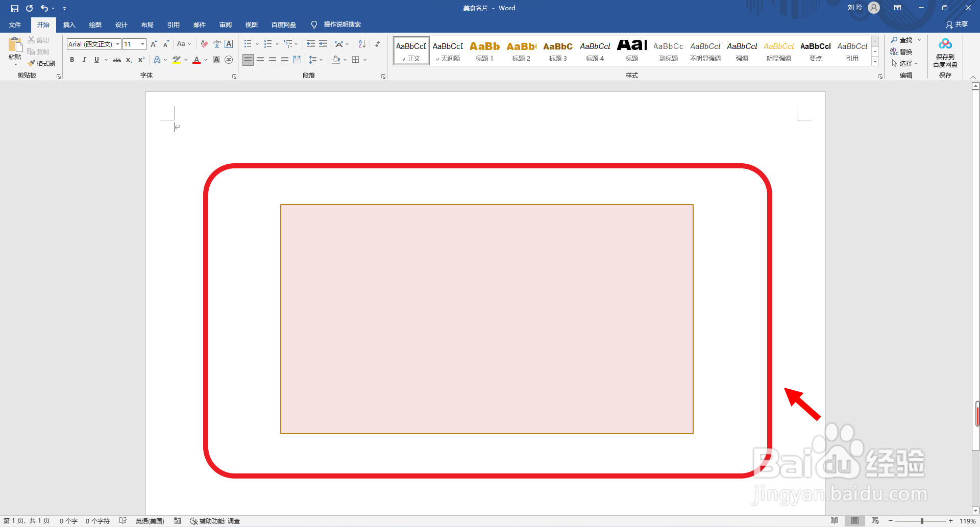Toggle align left paragraph
Viewport: 980px width, 527px height.
[248, 60]
